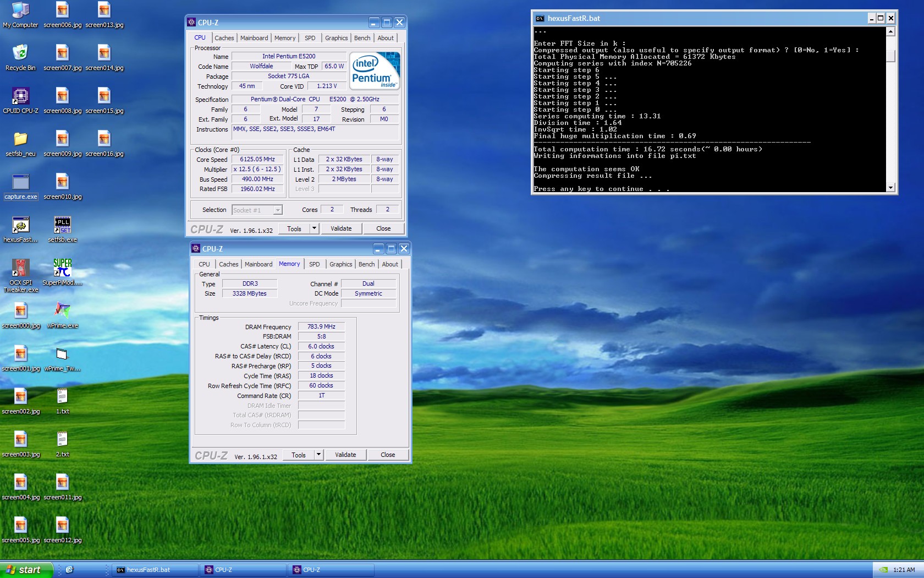Click scroll down arrow in hexusFastR console
This screenshot has height=578, width=924.
click(891, 188)
